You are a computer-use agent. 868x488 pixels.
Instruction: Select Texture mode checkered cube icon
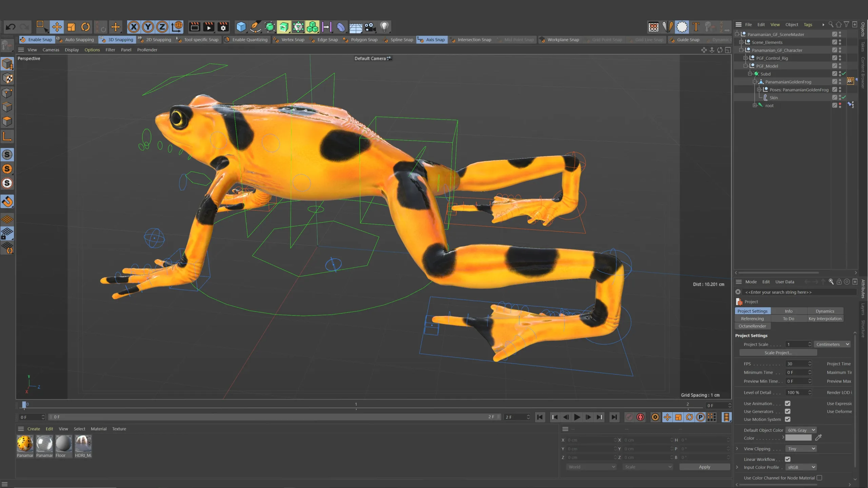7,78
